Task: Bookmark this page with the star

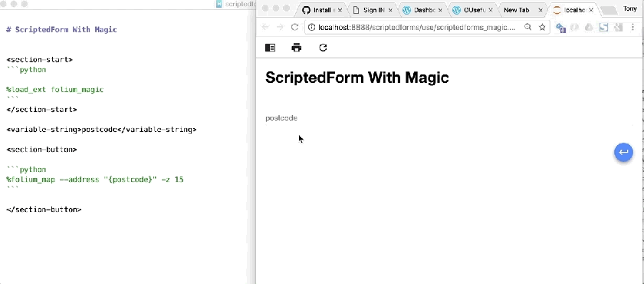Action: [x=542, y=27]
